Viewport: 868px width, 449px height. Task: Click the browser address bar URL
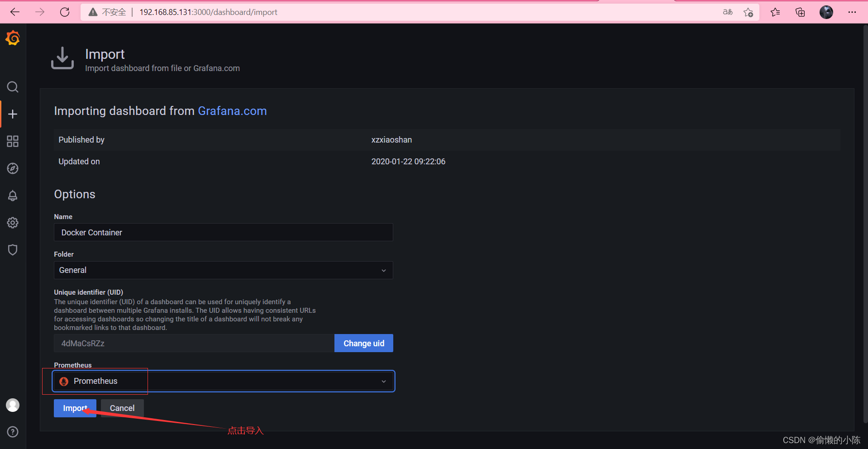(x=208, y=12)
